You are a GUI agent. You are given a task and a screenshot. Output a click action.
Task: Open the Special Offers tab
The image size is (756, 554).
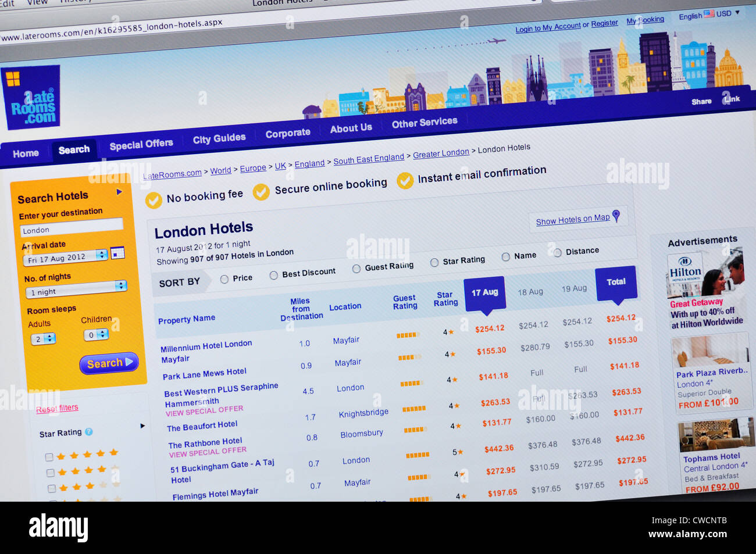tap(141, 144)
